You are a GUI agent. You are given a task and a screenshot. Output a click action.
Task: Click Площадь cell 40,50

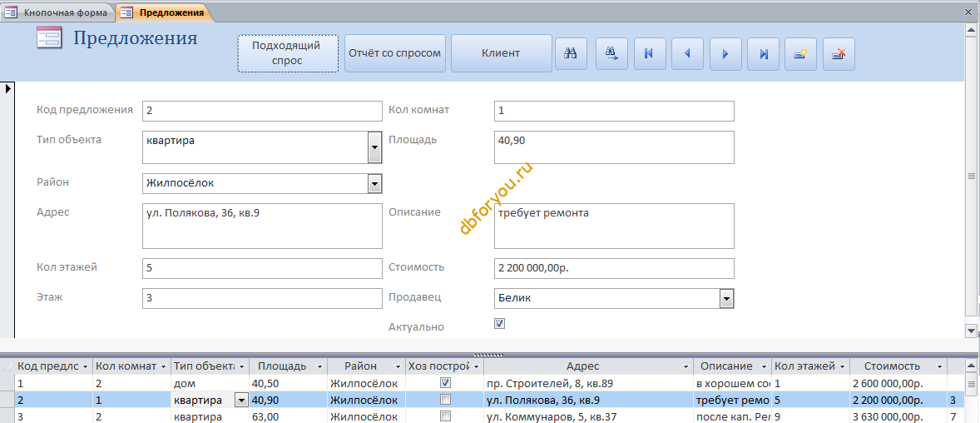[288, 382]
